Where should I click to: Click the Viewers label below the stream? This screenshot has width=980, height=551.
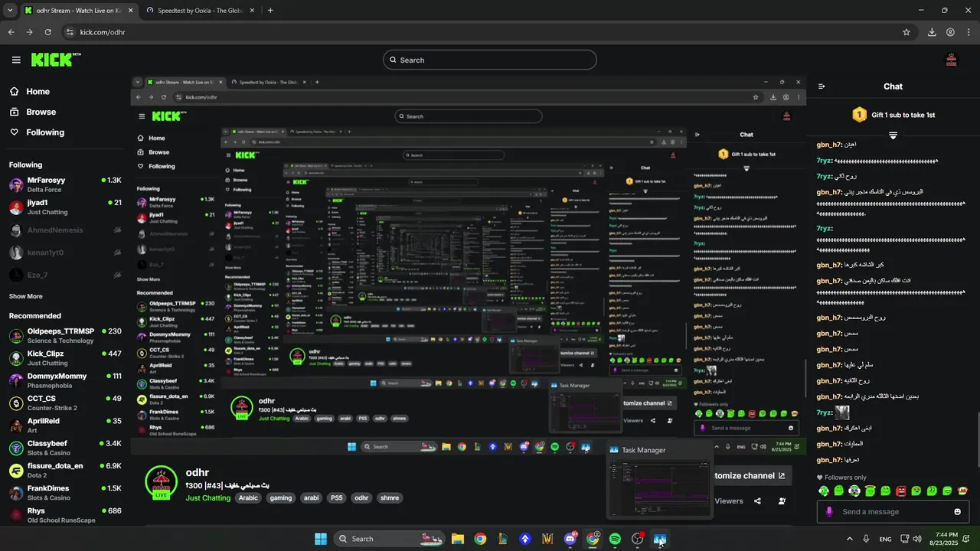point(729,501)
